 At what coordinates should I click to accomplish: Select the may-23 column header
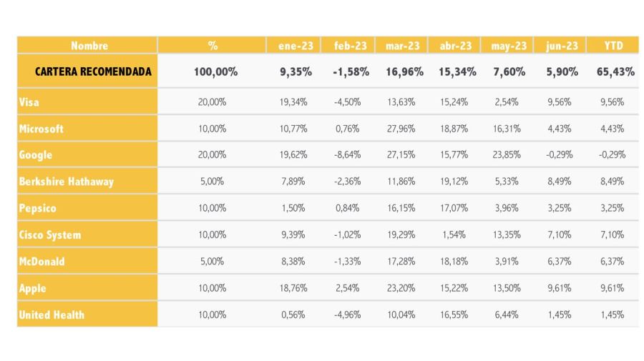(x=509, y=46)
